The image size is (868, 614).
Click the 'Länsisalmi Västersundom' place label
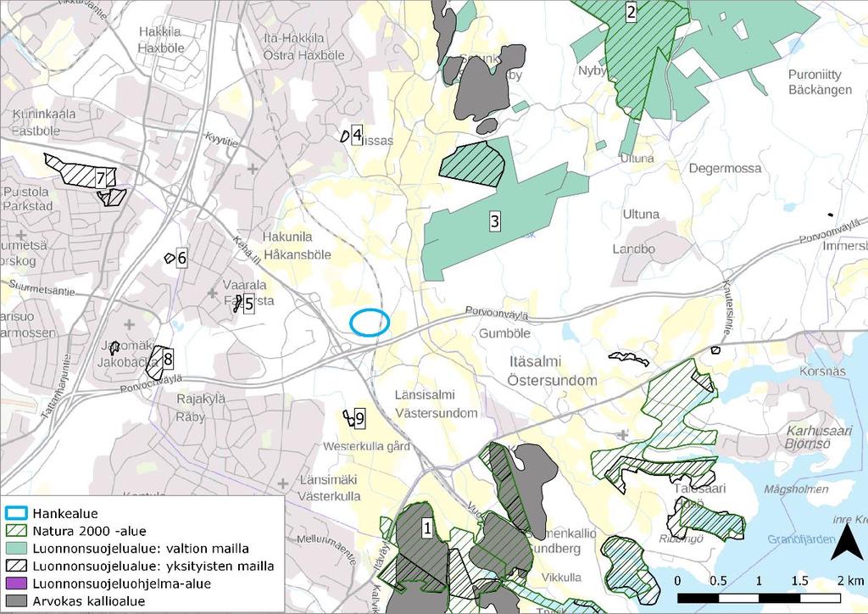point(437,405)
